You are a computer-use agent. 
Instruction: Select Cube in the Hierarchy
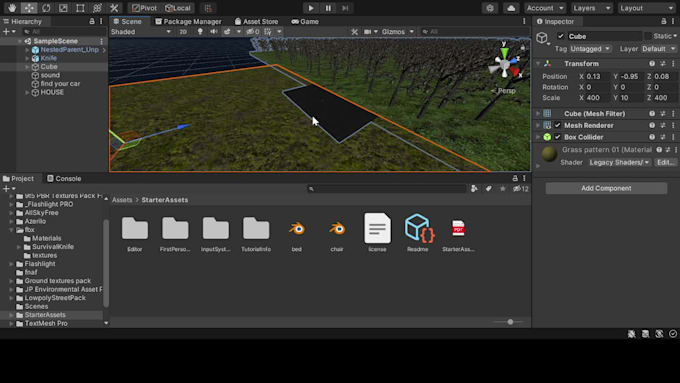(x=49, y=66)
